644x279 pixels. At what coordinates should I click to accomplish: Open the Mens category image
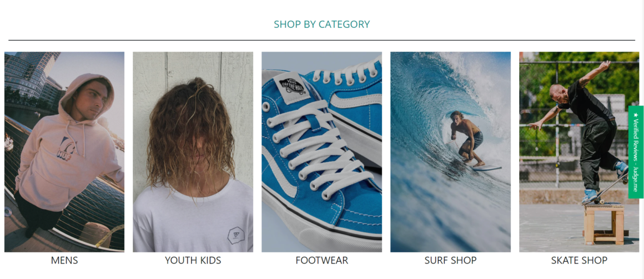[x=64, y=152]
